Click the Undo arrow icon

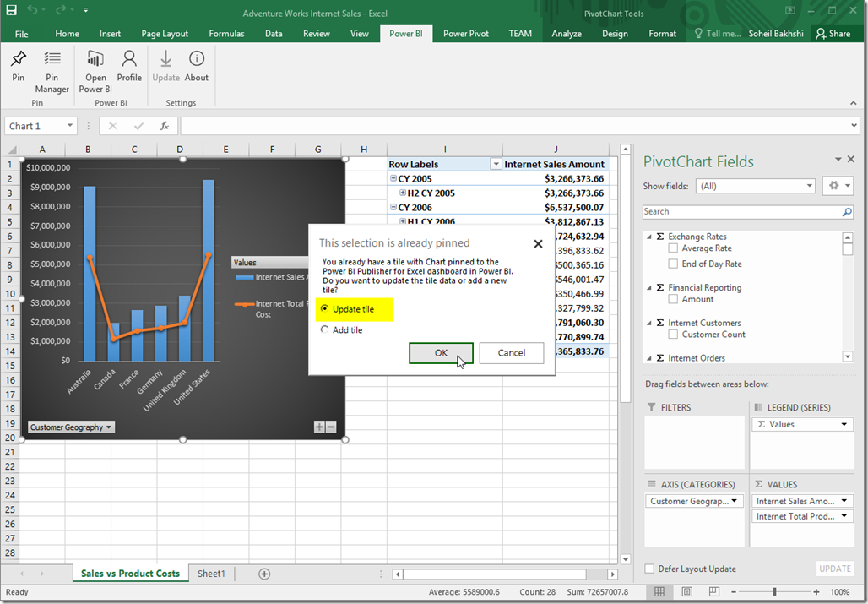click(x=32, y=10)
